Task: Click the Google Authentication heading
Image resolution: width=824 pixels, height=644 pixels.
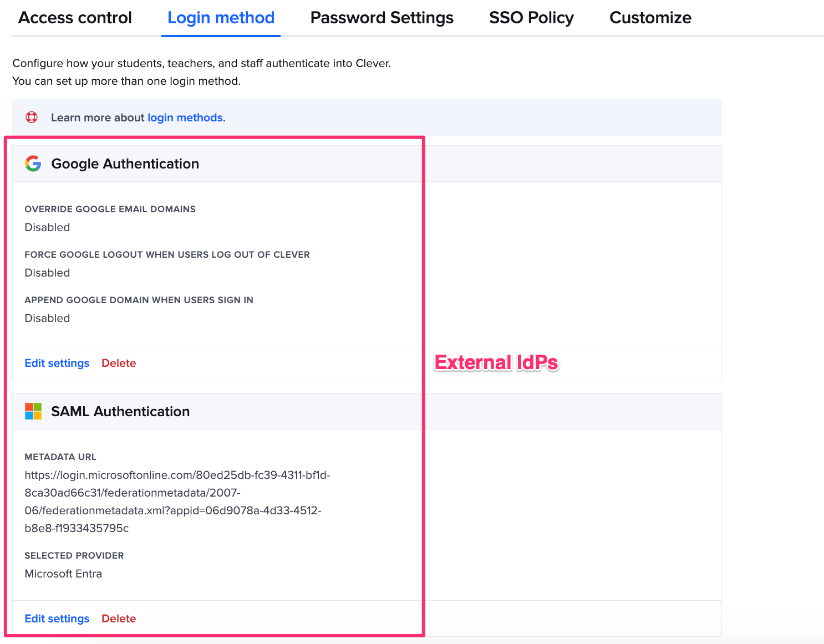Action: click(125, 163)
